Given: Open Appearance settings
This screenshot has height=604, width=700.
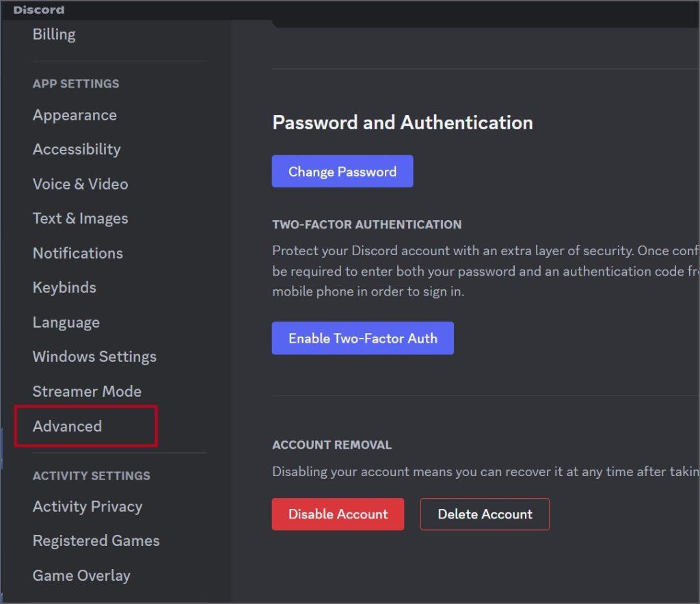Looking at the screenshot, I should point(75,116).
